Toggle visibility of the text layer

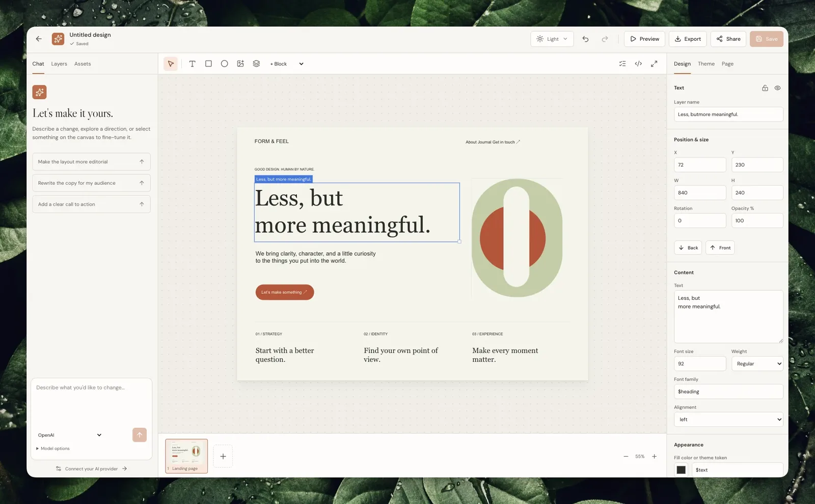777,88
